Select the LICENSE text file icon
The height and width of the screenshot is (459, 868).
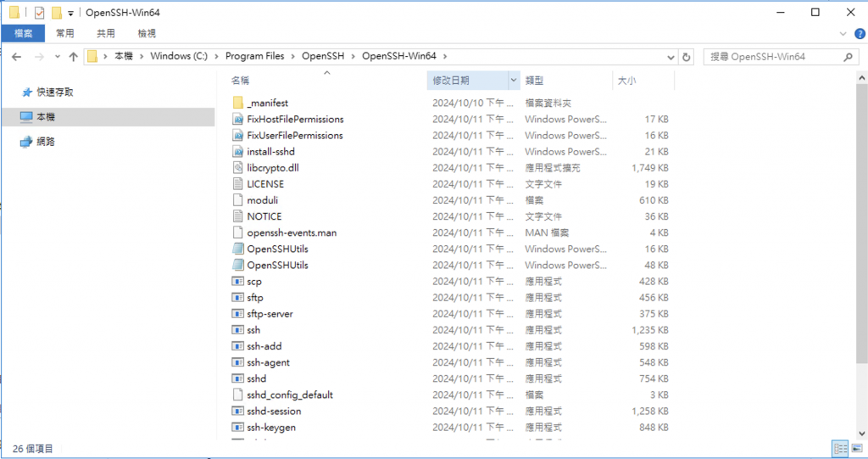coord(238,184)
